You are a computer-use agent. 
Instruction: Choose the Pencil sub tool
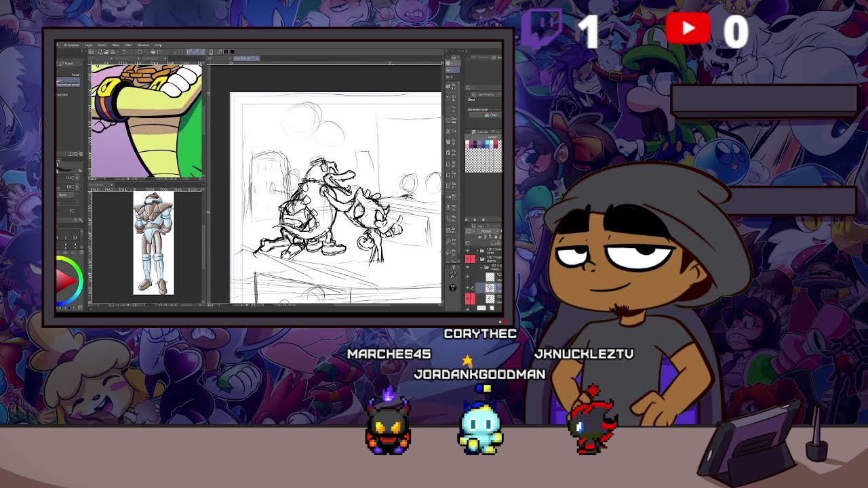pyautogui.click(x=75, y=75)
